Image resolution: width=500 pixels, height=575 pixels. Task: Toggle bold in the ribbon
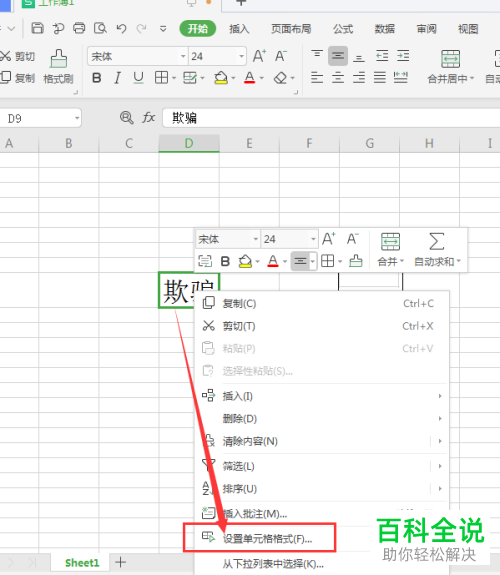(x=96, y=78)
